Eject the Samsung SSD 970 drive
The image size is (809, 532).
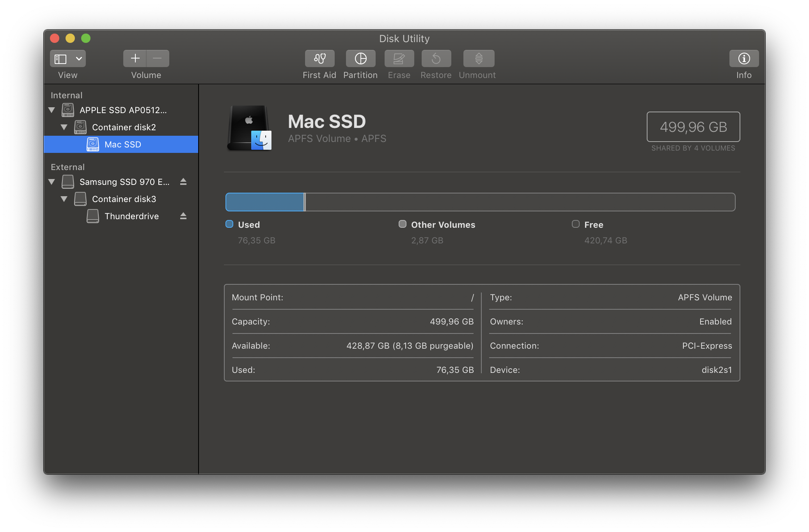[183, 182]
